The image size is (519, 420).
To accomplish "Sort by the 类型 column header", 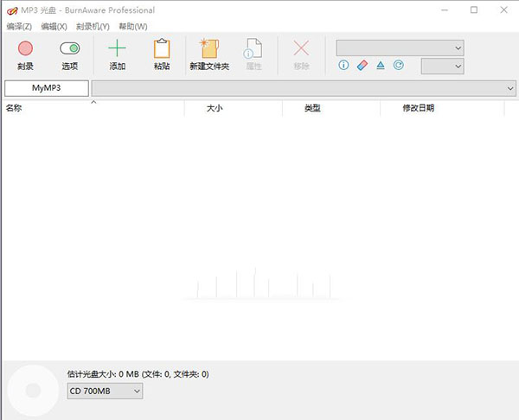I will 331,108.
